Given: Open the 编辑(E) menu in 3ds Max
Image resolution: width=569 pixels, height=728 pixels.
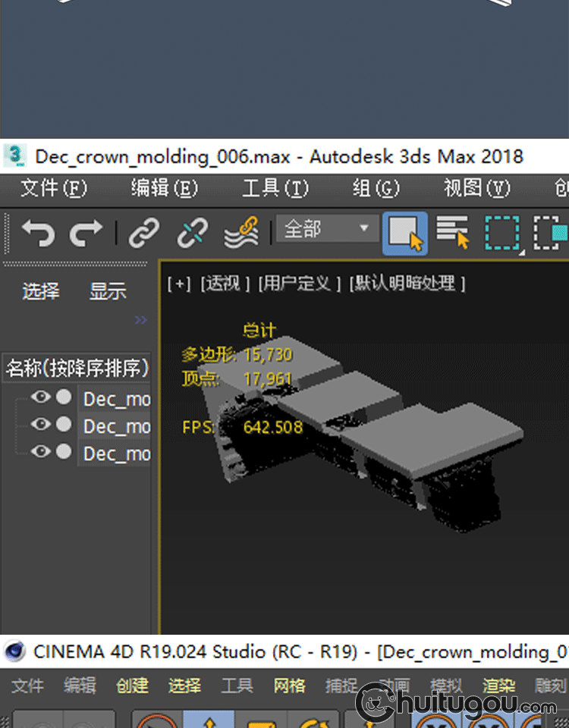Looking at the screenshot, I should tap(165, 188).
